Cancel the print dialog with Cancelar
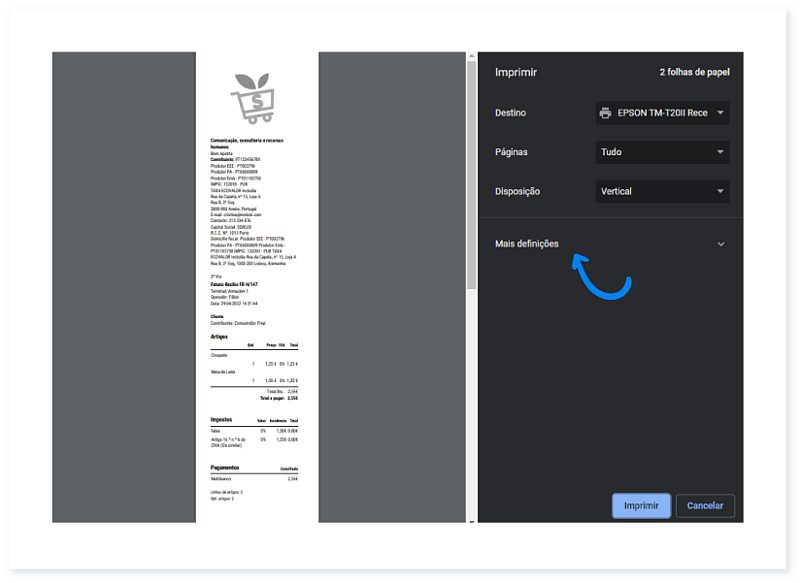The width and height of the screenshot is (800, 583). click(705, 505)
